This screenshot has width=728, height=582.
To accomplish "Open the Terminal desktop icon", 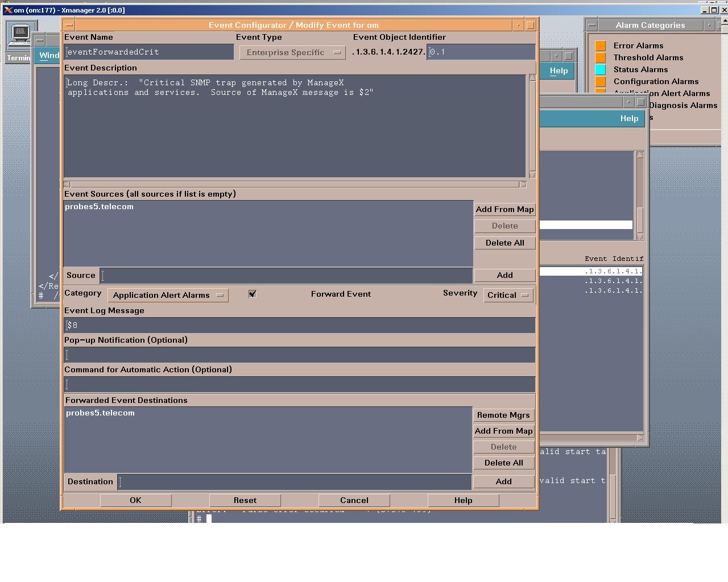I will click(x=21, y=35).
